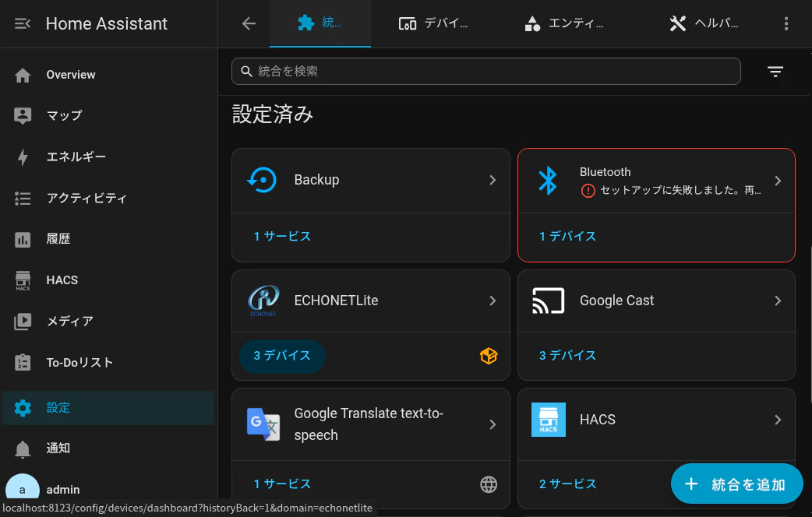This screenshot has width=812, height=517.
Task: Click the orange custom integration cube icon
Action: pyautogui.click(x=489, y=356)
